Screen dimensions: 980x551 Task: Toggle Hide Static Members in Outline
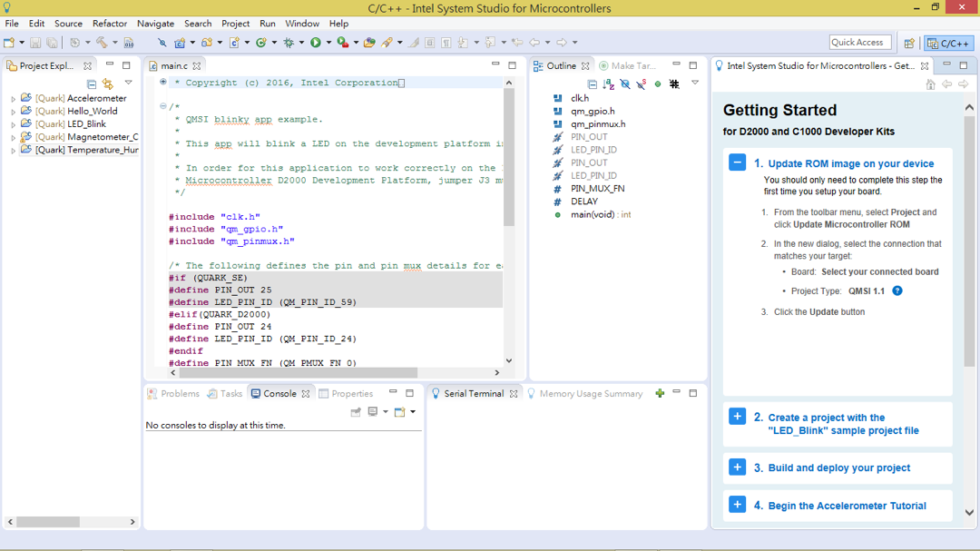(x=642, y=84)
